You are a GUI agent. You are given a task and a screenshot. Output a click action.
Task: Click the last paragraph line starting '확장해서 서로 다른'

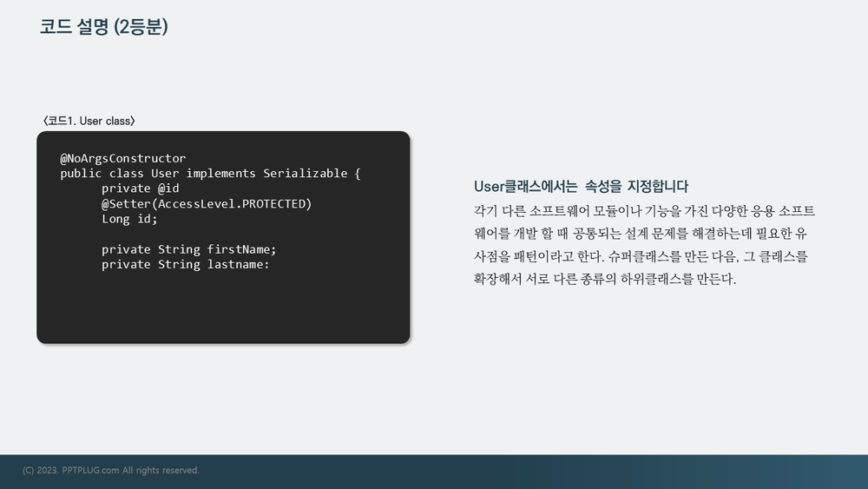point(605,279)
